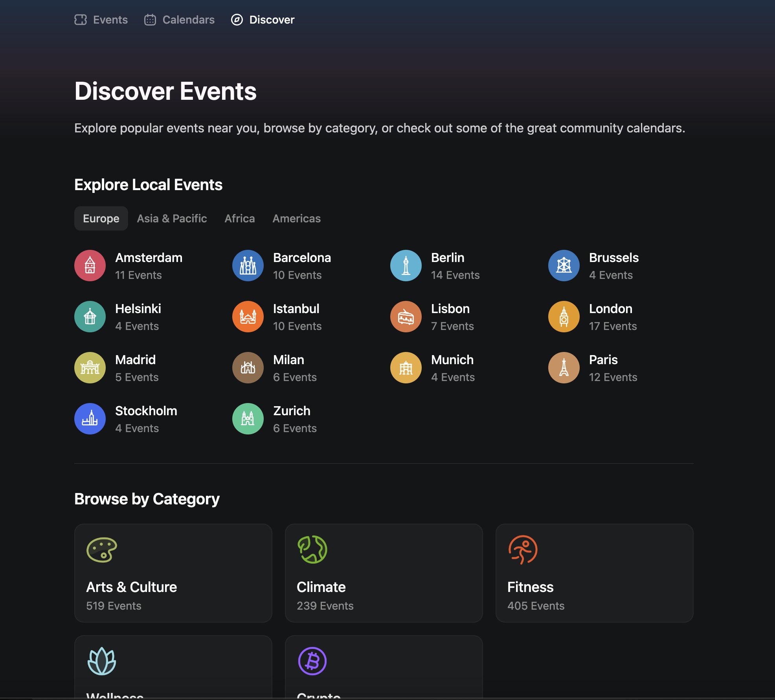Click the London Big Ben icon
This screenshot has height=700, width=775.
[564, 317]
